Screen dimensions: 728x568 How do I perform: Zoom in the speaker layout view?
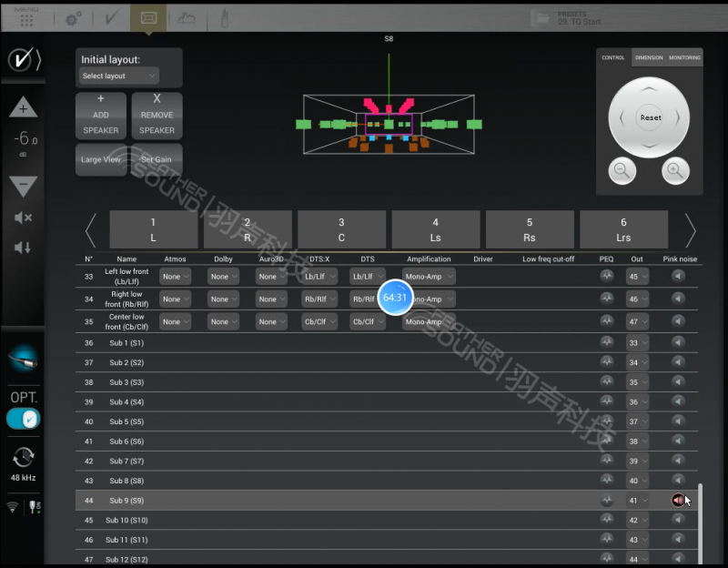click(x=673, y=169)
